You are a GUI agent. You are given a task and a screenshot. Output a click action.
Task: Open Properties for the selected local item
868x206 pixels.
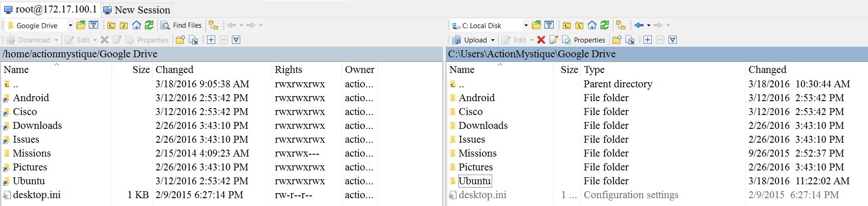(x=584, y=40)
